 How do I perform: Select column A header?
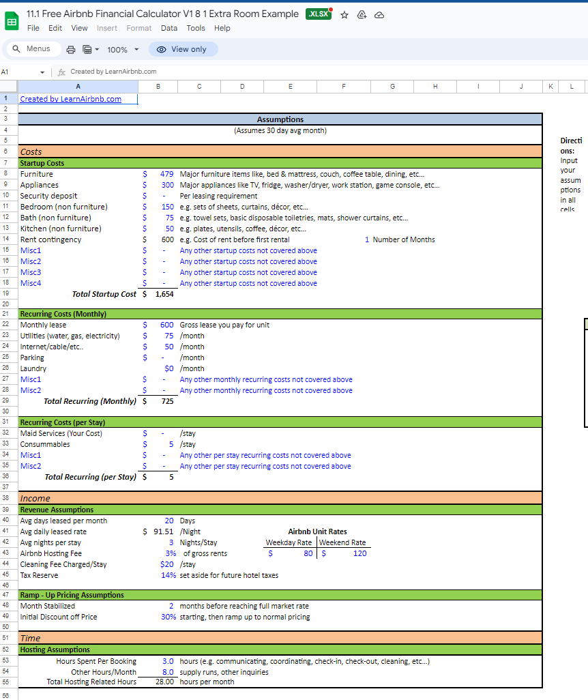coord(78,87)
